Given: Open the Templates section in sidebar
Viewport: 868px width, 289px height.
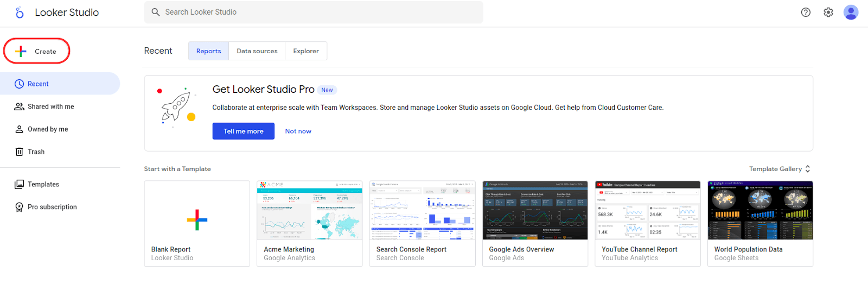Looking at the screenshot, I should pyautogui.click(x=43, y=185).
